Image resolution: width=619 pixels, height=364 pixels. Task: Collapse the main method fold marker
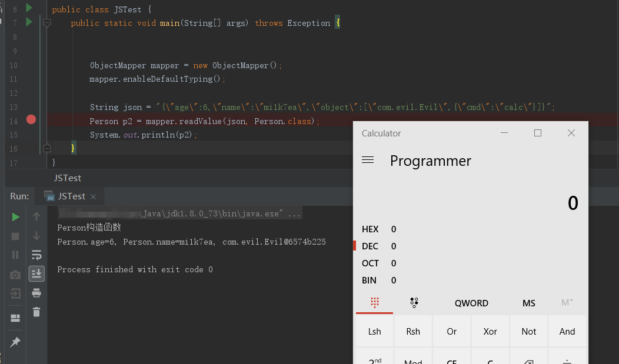click(x=47, y=23)
